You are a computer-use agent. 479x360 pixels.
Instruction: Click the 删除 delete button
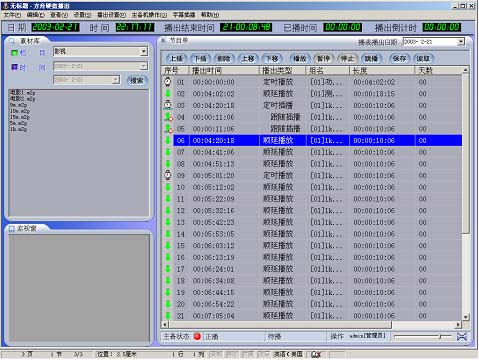(x=224, y=59)
